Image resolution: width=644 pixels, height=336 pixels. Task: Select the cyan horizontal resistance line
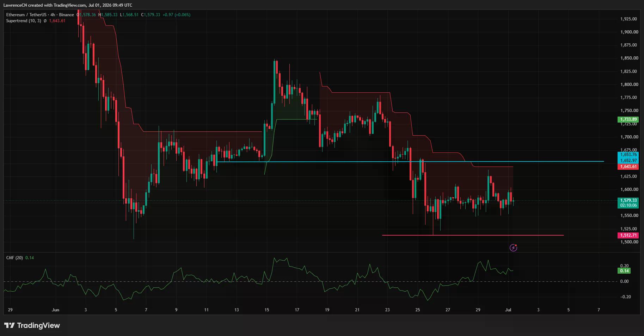[x=410, y=162]
